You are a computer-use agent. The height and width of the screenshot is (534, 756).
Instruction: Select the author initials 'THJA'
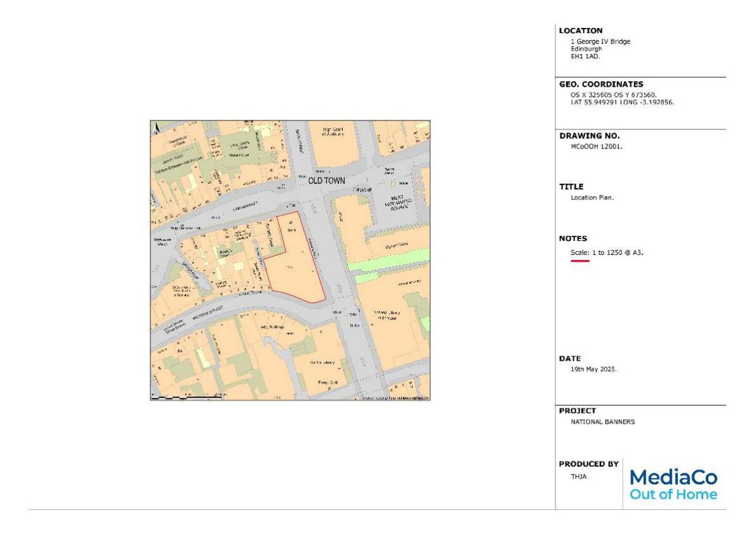click(578, 477)
